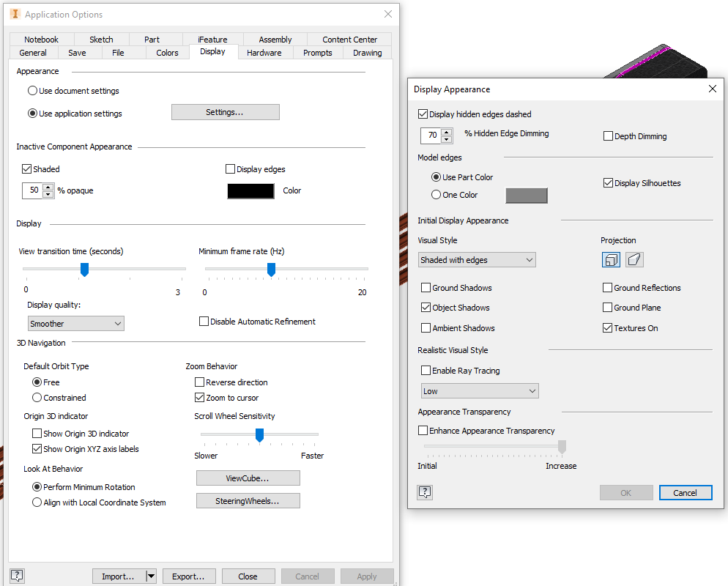728x586 pixels.
Task: Switch to the Hardware tab
Action: tap(264, 53)
